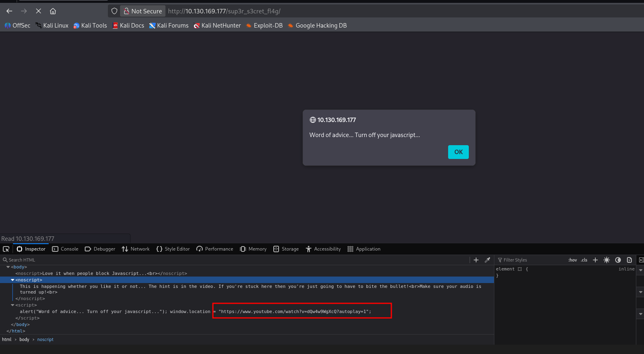Open the Kali Docs bookmark
Image resolution: width=644 pixels, height=354 pixels.
128,26
